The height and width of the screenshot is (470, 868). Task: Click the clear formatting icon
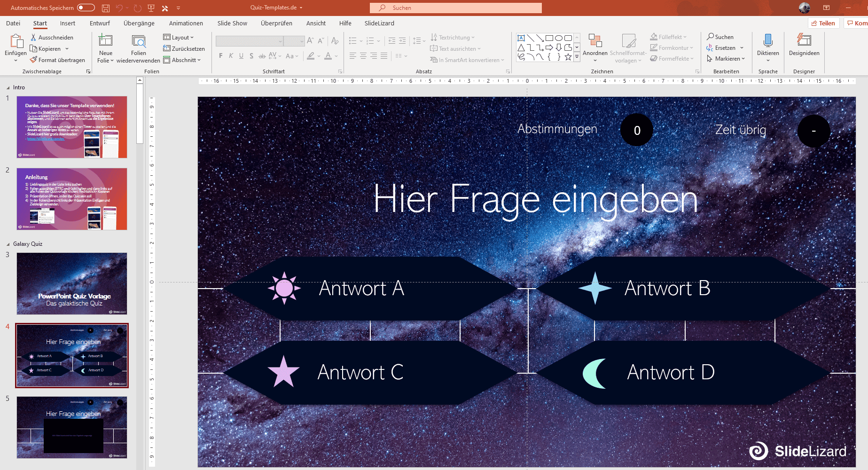click(335, 41)
